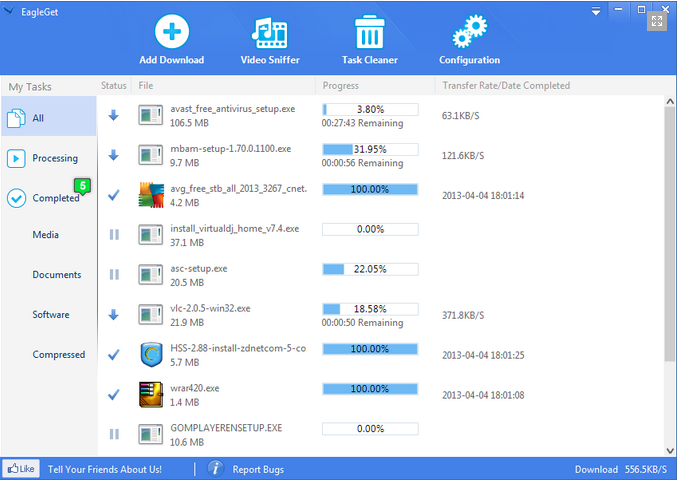Click Transfer Rate/Date Completed column header
Viewport: 678px width, 483px height.
[506, 86]
